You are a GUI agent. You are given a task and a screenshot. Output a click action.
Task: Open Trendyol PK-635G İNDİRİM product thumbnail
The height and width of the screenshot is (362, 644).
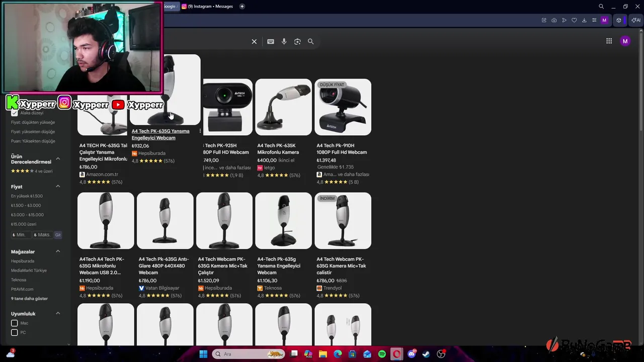point(343,221)
